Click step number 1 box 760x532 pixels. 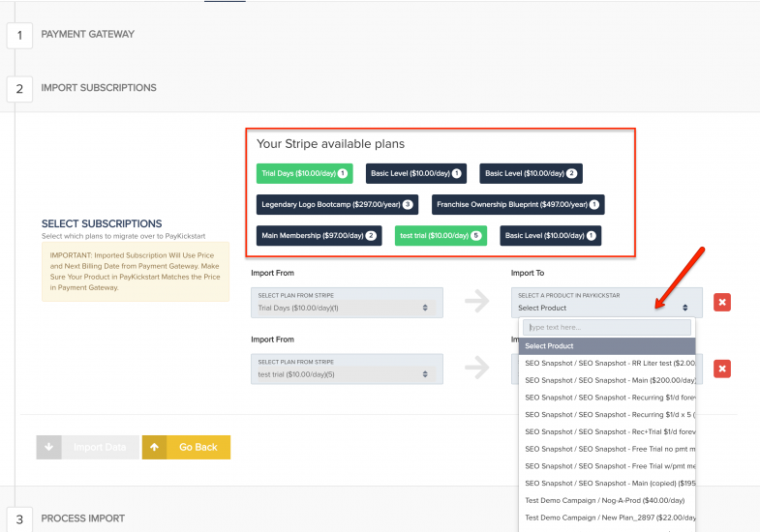pos(19,35)
